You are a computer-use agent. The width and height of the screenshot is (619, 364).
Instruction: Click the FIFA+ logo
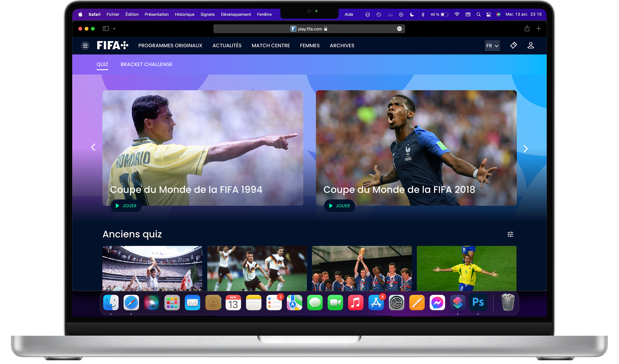(112, 45)
